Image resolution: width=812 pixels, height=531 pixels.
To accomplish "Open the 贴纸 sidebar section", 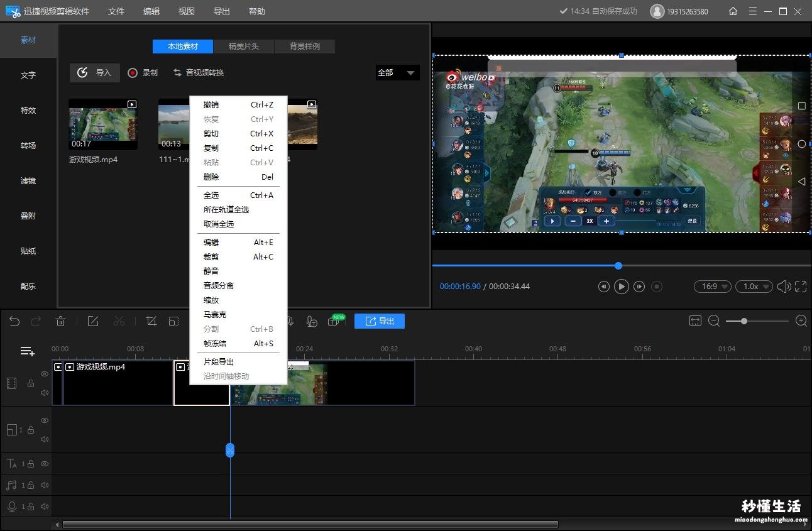I will [28, 251].
